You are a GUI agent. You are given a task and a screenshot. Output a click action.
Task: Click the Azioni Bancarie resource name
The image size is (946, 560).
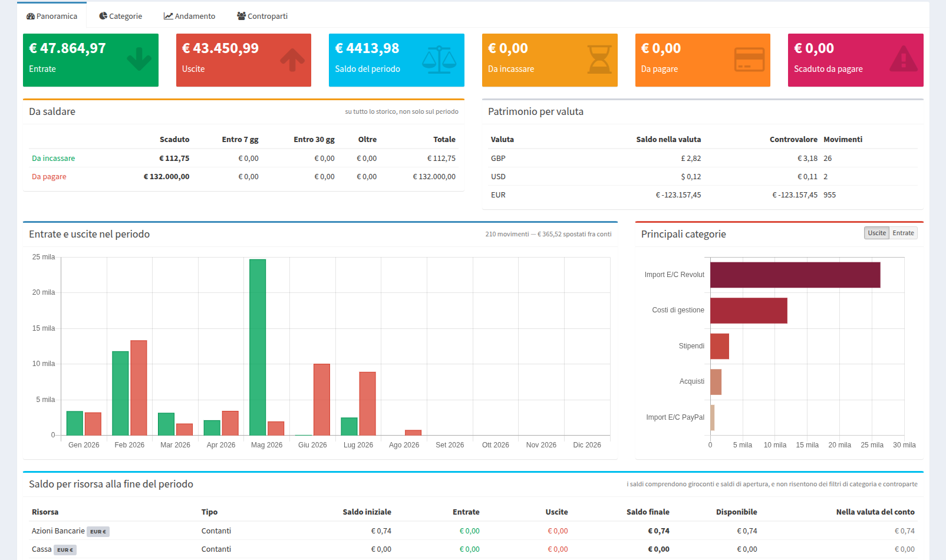pyautogui.click(x=58, y=531)
